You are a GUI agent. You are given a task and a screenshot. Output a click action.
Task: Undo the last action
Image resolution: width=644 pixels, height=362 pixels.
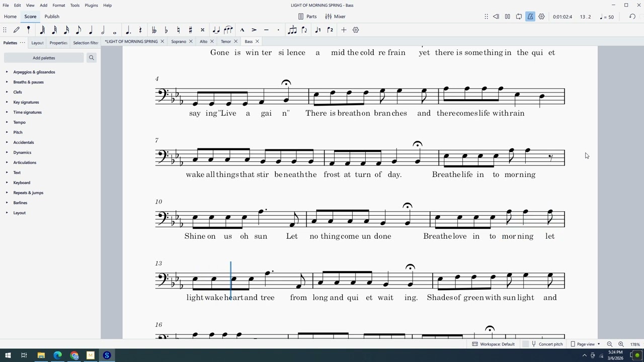click(x=632, y=17)
